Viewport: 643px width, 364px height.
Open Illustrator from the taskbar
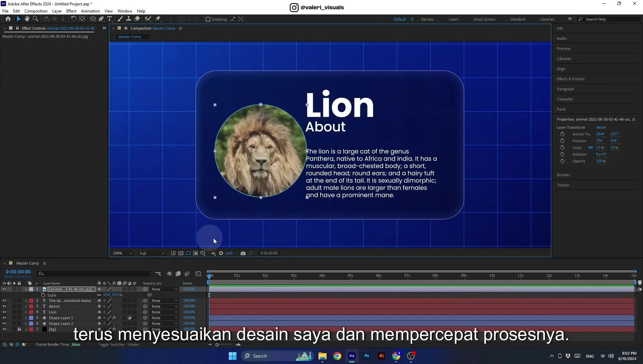click(x=381, y=356)
